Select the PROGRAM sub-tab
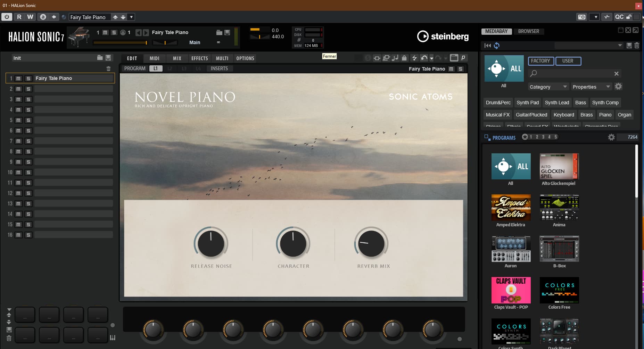Image resolution: width=644 pixels, height=349 pixels. pos(135,68)
